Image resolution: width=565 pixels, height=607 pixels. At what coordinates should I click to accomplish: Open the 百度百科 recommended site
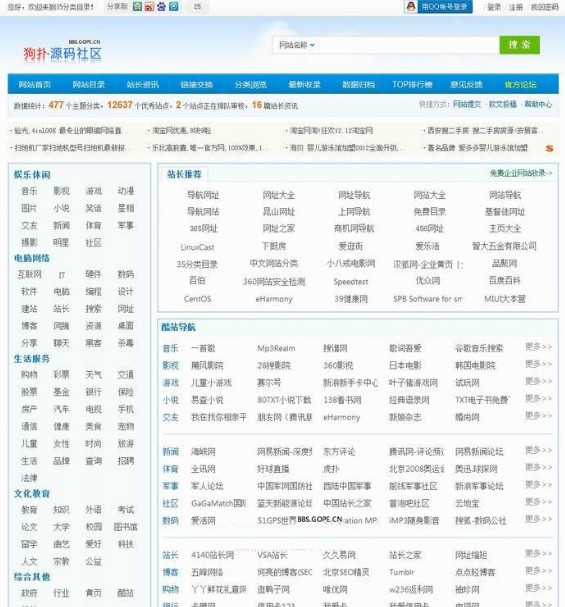coord(505,280)
